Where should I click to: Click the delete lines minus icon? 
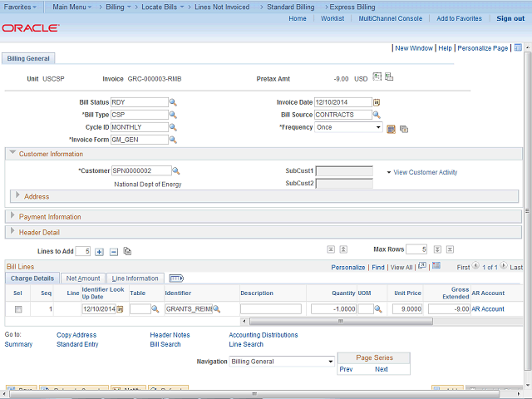[x=114, y=251]
